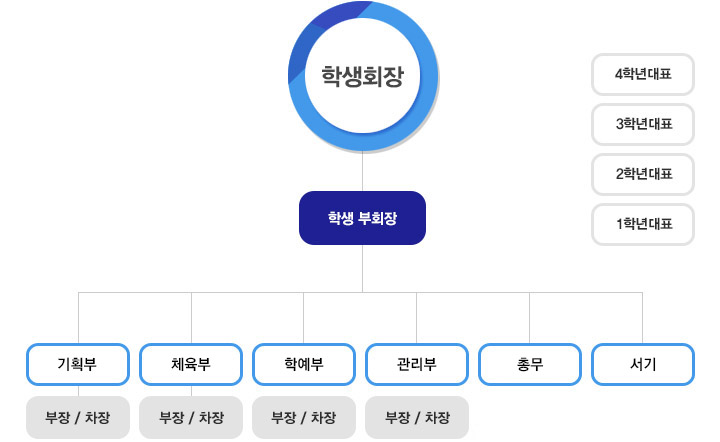Select the 체육부 department box

191,365
